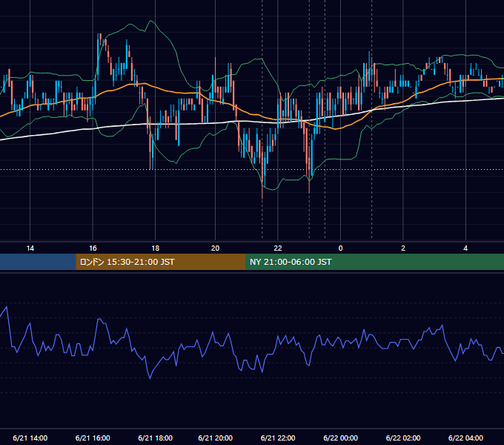Click the 6/22 02:00 timestamp label
This screenshot has height=445, width=504.
(x=403, y=438)
